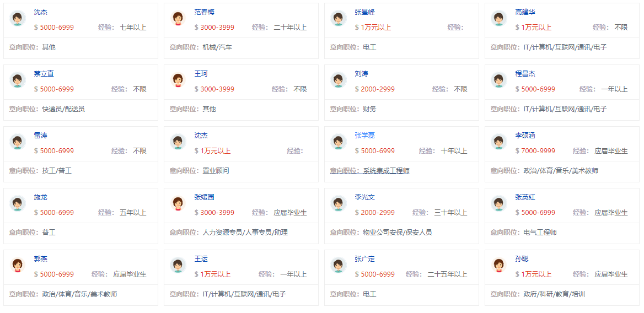Click the 快递员/配送员 job intention text
This screenshot has height=313, width=644.
click(x=63, y=109)
